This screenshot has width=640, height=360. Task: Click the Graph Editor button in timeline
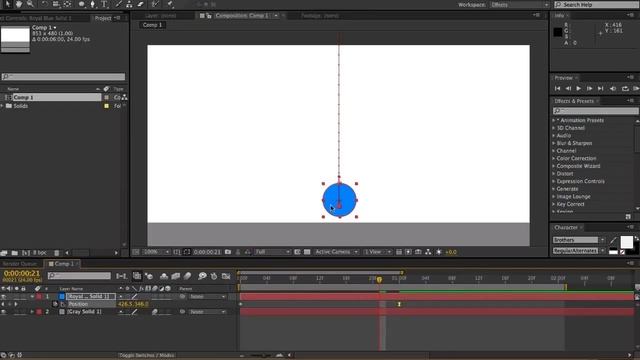click(x=226, y=276)
